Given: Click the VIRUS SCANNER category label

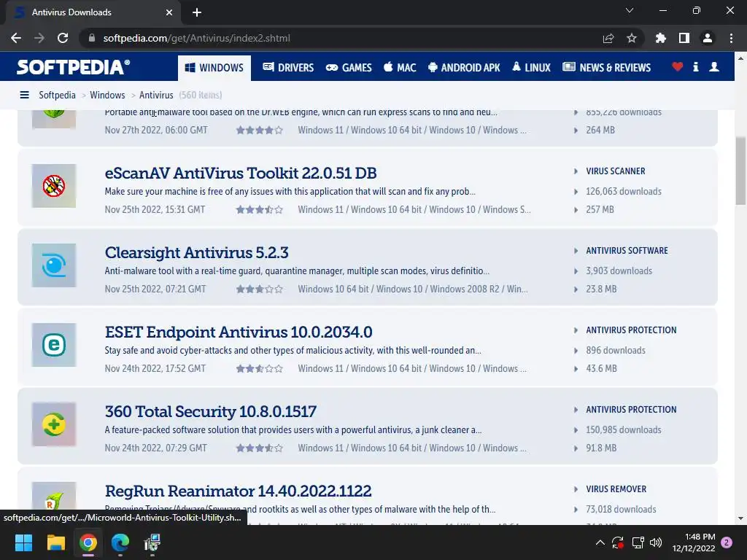Looking at the screenshot, I should pos(616,171).
